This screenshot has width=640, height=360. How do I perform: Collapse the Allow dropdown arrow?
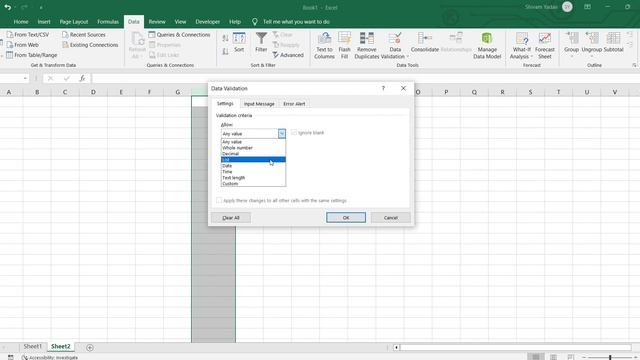(x=282, y=133)
